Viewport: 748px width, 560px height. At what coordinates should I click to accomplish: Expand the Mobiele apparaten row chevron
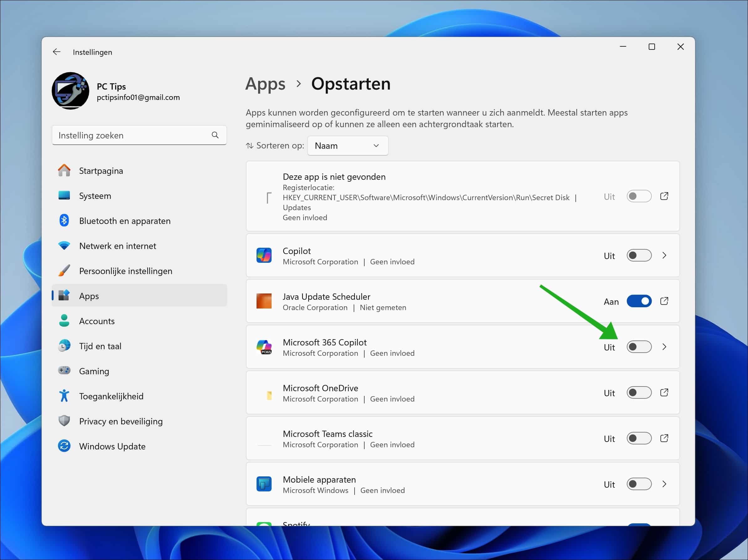pos(664,484)
